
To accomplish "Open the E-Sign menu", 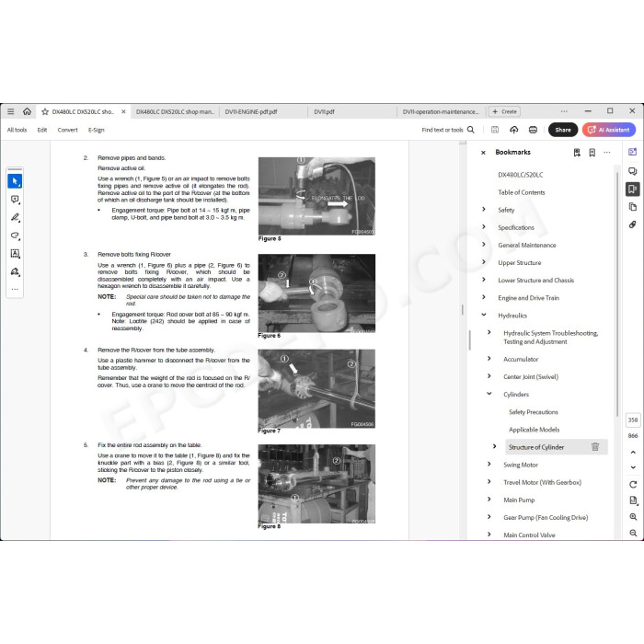I will [96, 130].
